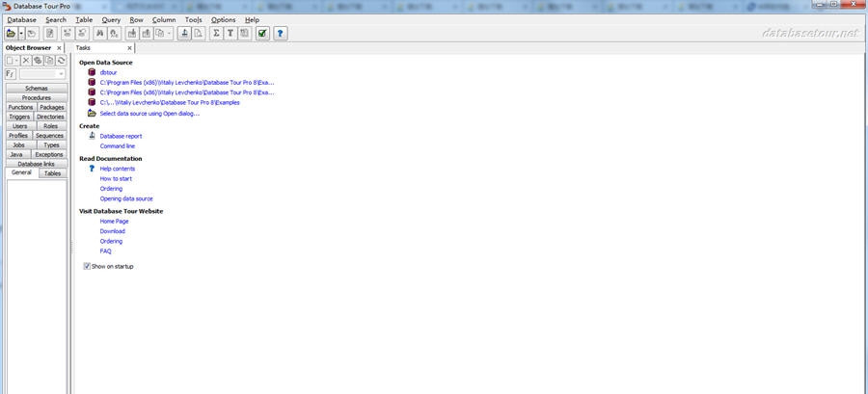Click the Delete X icon in Object Browser
The width and height of the screenshot is (868, 394).
click(26, 61)
